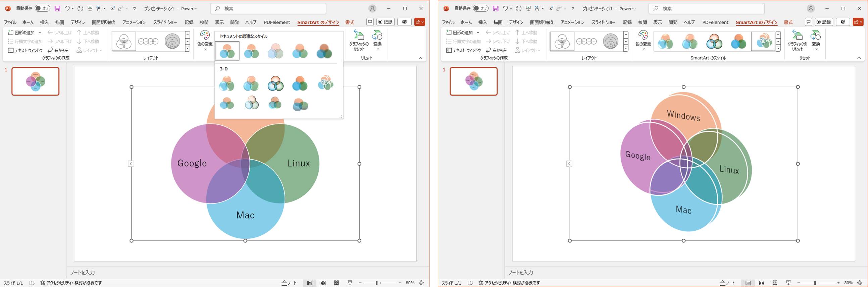The width and height of the screenshot is (868, 287).
Task: Open reading view in right status bar
Action: tap(775, 283)
